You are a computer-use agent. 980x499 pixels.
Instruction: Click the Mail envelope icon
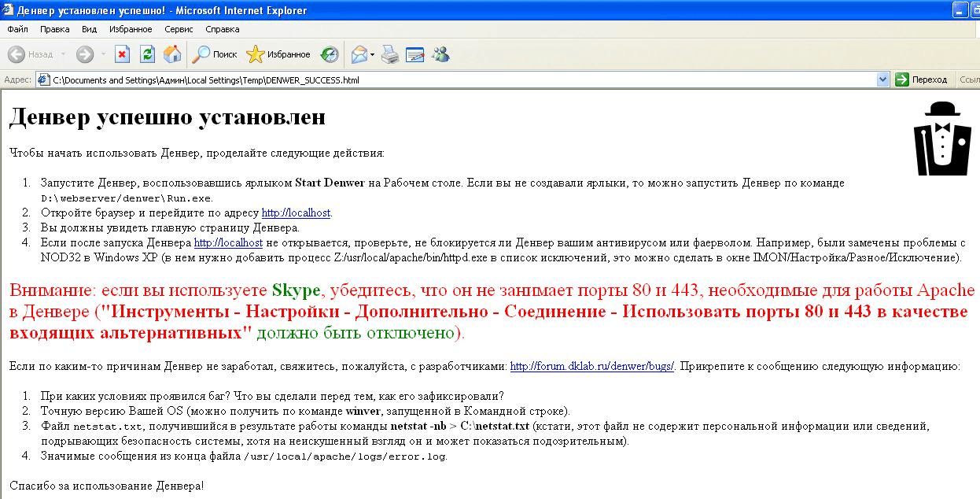point(359,54)
